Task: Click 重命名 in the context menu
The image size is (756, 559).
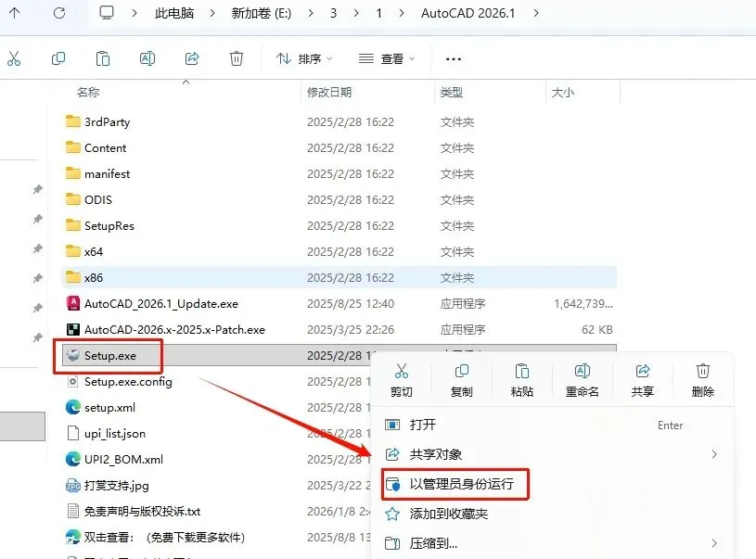Action: coord(582,380)
